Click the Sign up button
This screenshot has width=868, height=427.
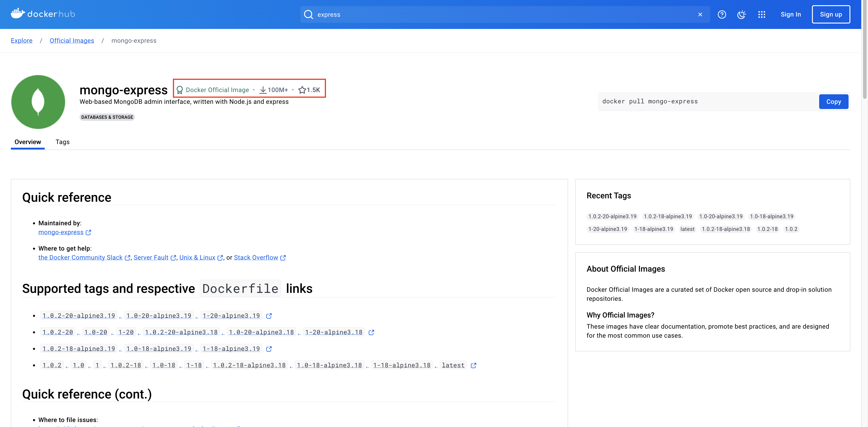click(831, 14)
